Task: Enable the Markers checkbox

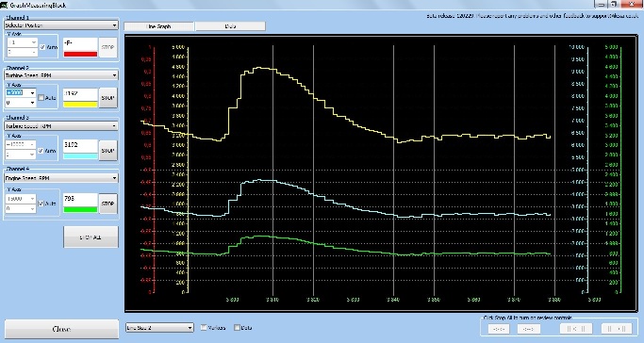Action: 204,327
